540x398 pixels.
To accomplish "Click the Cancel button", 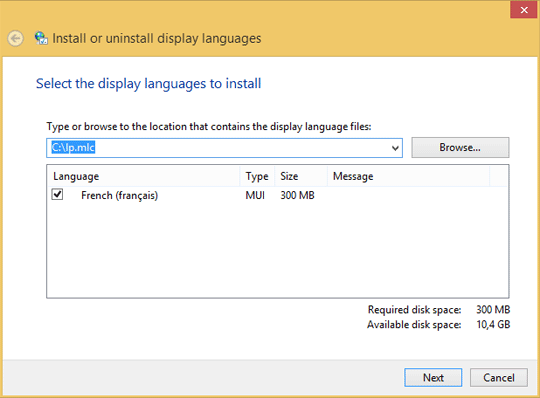I will [499, 378].
